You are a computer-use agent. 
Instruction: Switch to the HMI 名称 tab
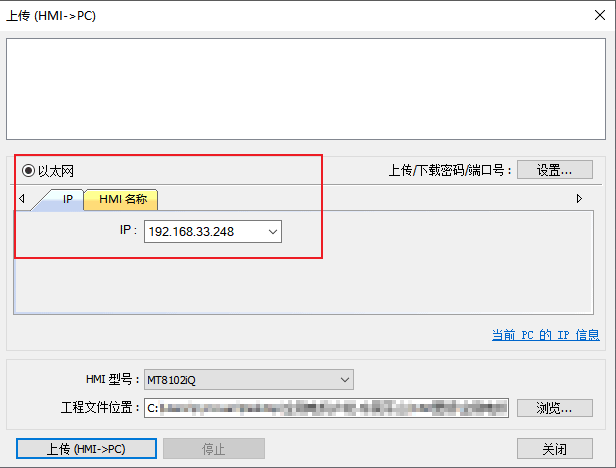(122, 199)
